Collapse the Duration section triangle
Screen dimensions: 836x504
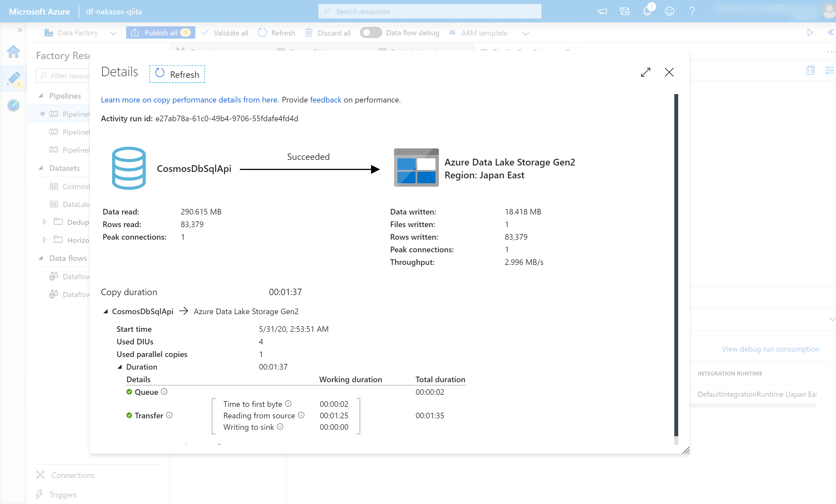pos(120,367)
